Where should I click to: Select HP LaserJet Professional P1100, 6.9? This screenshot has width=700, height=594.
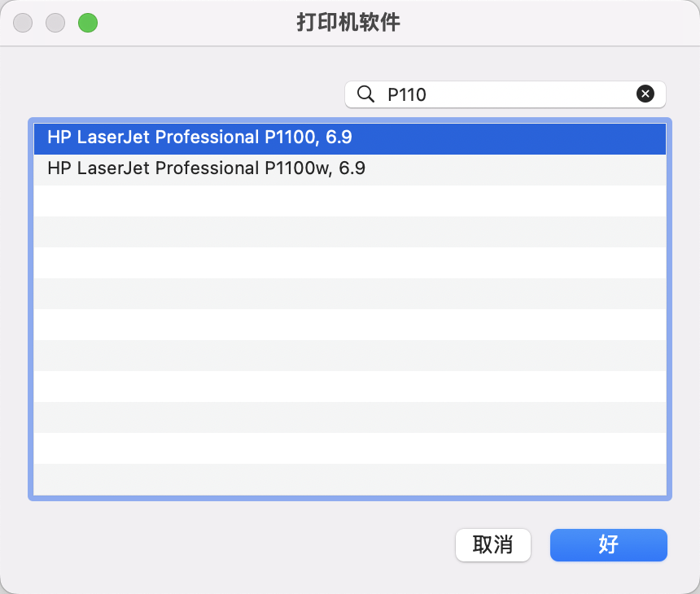coord(350,139)
